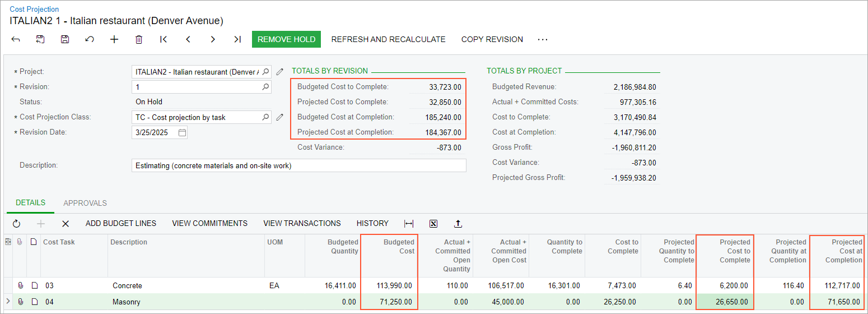Click the Save and Close icon
The height and width of the screenshot is (314, 868).
[x=40, y=39]
